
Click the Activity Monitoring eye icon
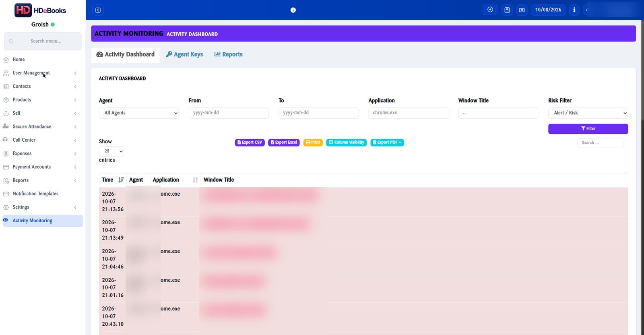click(x=6, y=220)
